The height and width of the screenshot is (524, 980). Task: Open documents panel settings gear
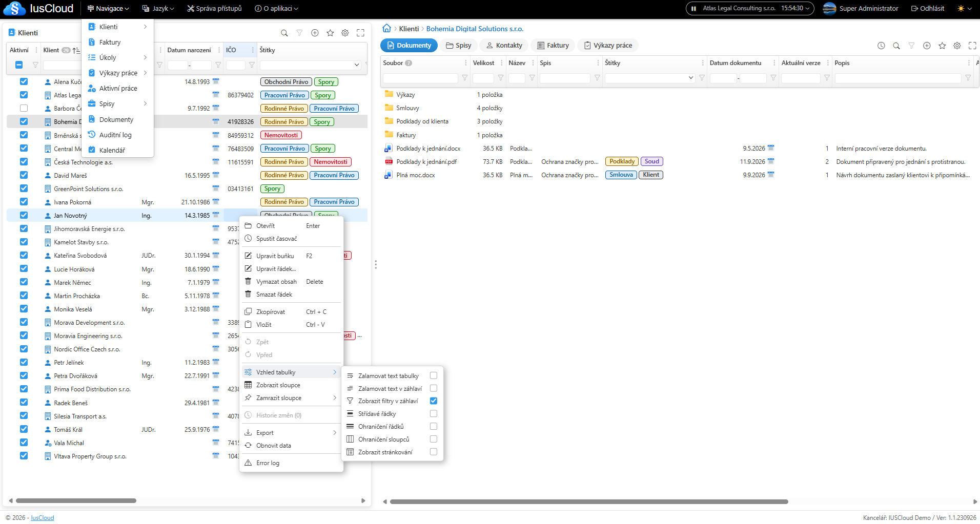[x=957, y=46]
